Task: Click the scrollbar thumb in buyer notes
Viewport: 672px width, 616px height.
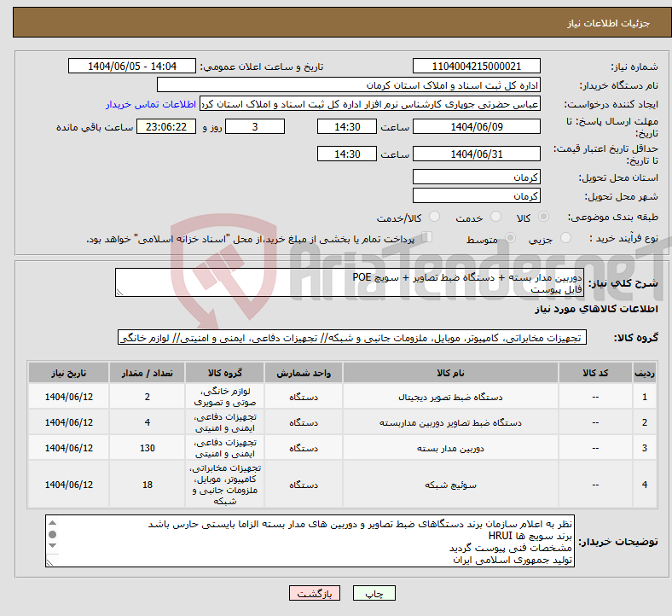Action: 53,535
